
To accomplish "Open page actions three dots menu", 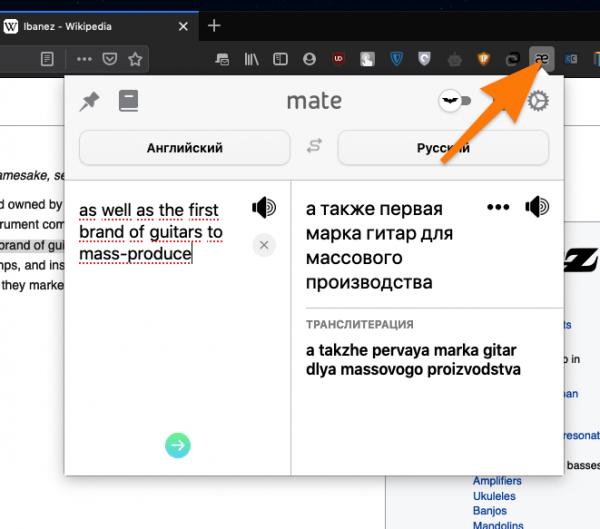I will point(84,59).
